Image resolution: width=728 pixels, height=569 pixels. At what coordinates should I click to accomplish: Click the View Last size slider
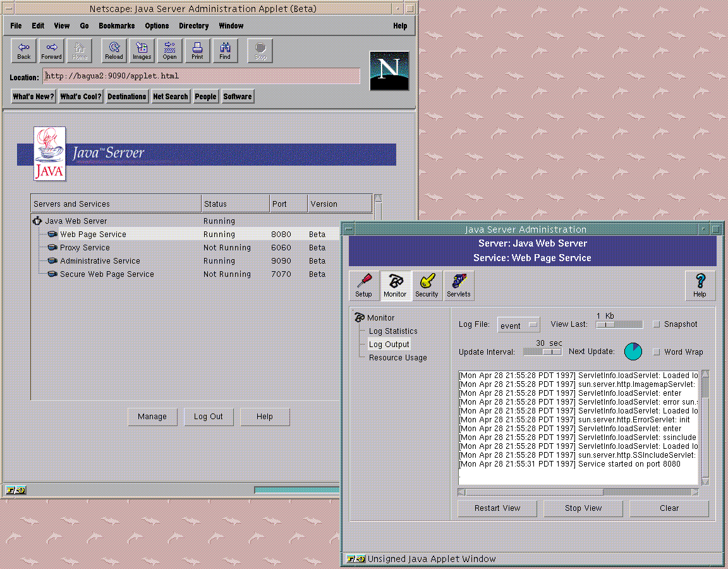click(x=619, y=325)
